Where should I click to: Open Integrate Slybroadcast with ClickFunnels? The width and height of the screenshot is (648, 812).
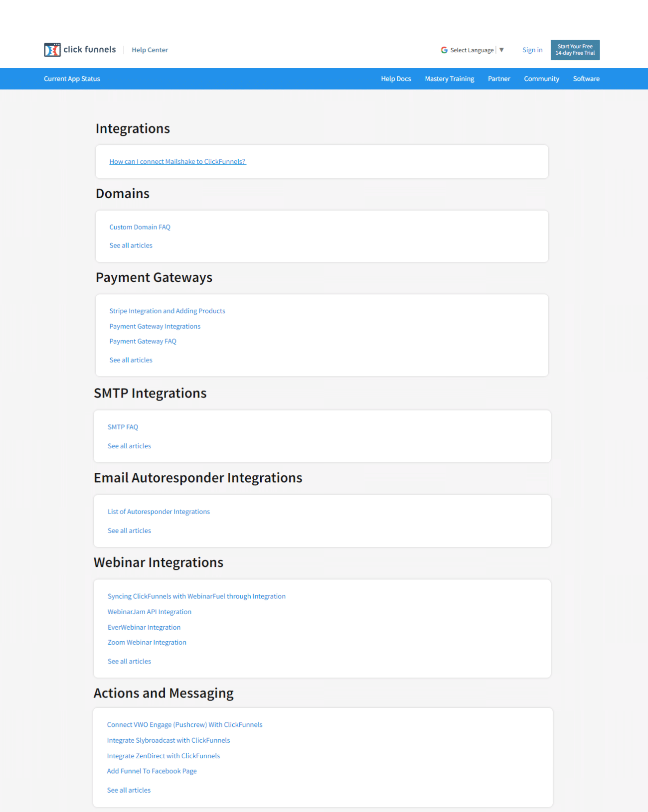click(168, 740)
